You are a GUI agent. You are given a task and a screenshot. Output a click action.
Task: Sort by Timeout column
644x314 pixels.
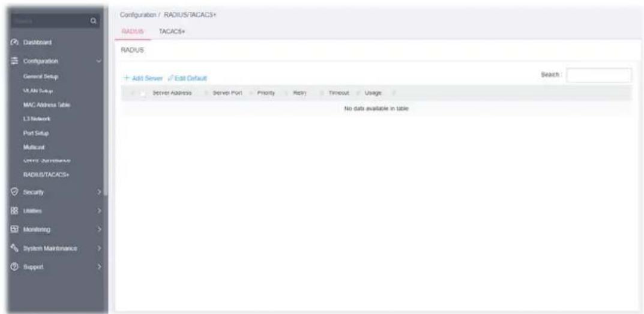click(x=339, y=93)
